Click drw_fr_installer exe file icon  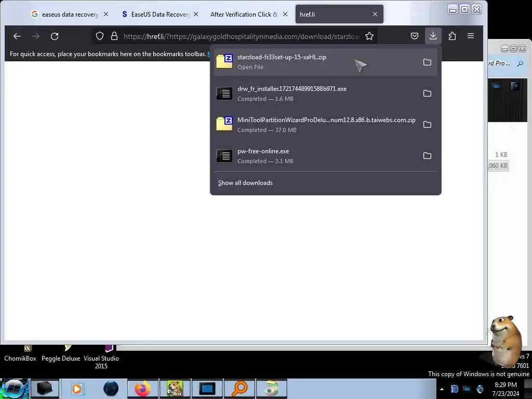tap(224, 94)
